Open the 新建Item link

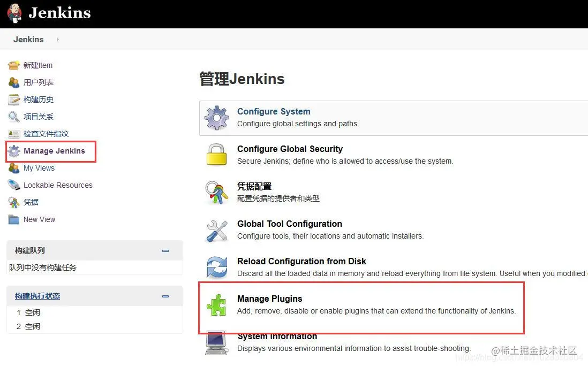pyautogui.click(x=38, y=65)
